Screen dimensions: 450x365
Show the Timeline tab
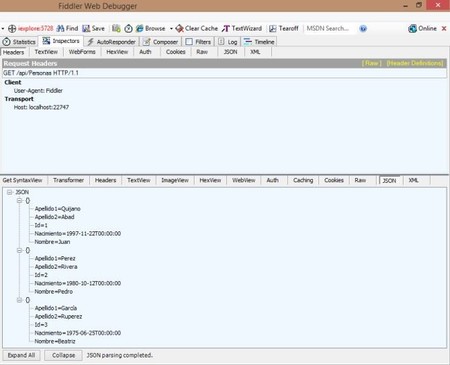coord(259,42)
